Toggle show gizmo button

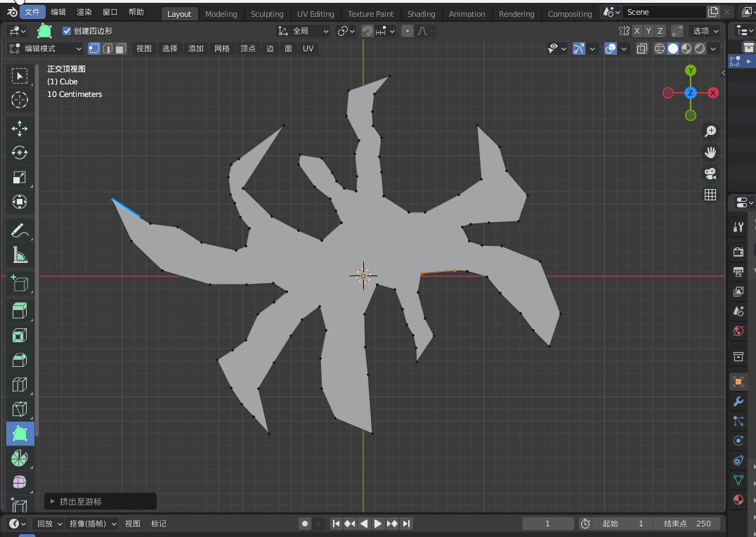pyautogui.click(x=578, y=48)
